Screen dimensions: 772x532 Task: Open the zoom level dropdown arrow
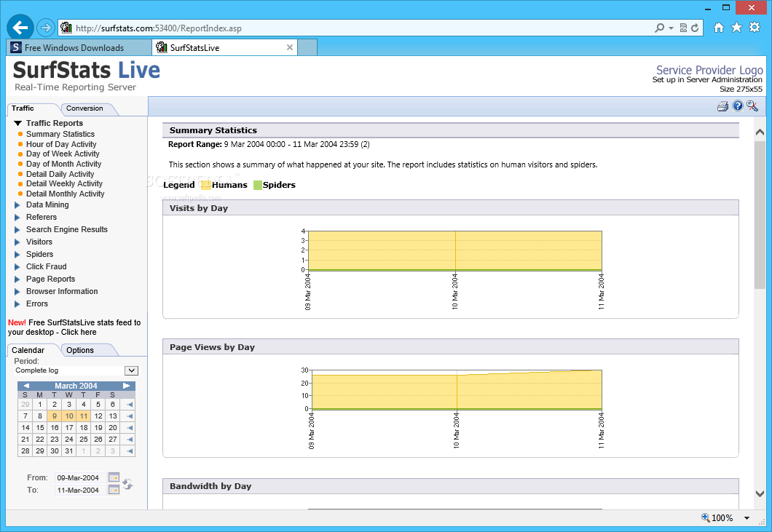click(x=747, y=517)
